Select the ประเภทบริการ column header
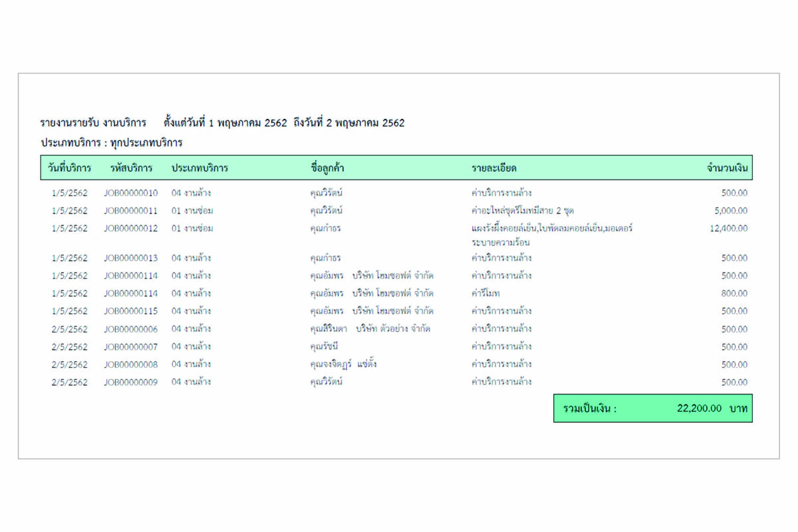The image size is (798, 532). (x=199, y=168)
